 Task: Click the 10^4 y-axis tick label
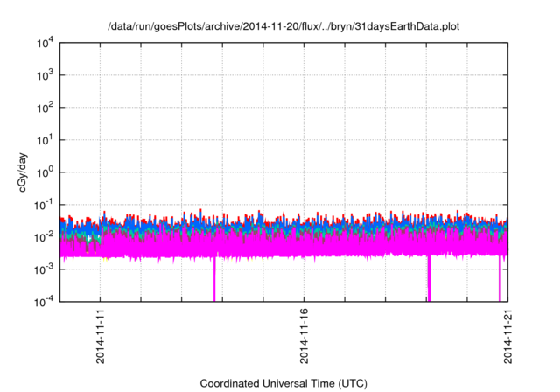click(45, 43)
